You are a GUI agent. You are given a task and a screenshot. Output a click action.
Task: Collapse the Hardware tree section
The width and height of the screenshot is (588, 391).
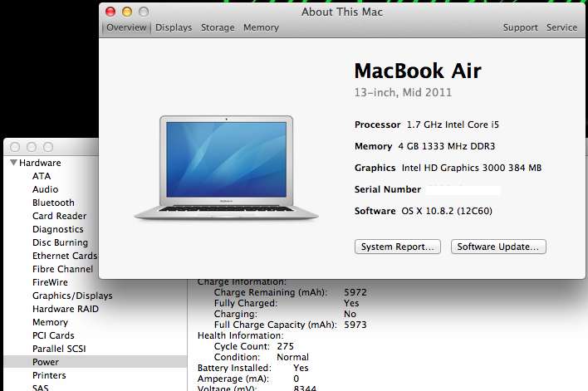(14, 163)
